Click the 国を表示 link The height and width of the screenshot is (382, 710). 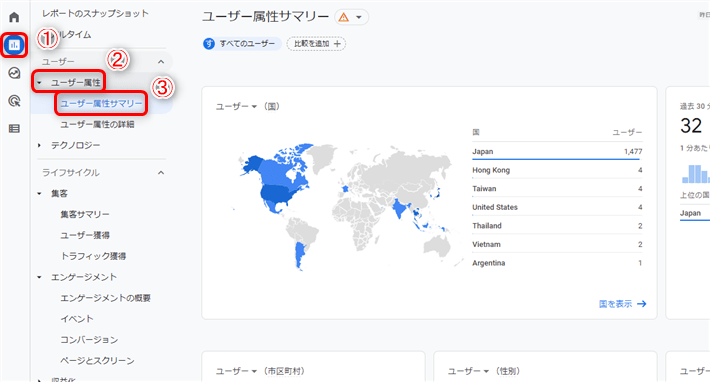coord(622,304)
